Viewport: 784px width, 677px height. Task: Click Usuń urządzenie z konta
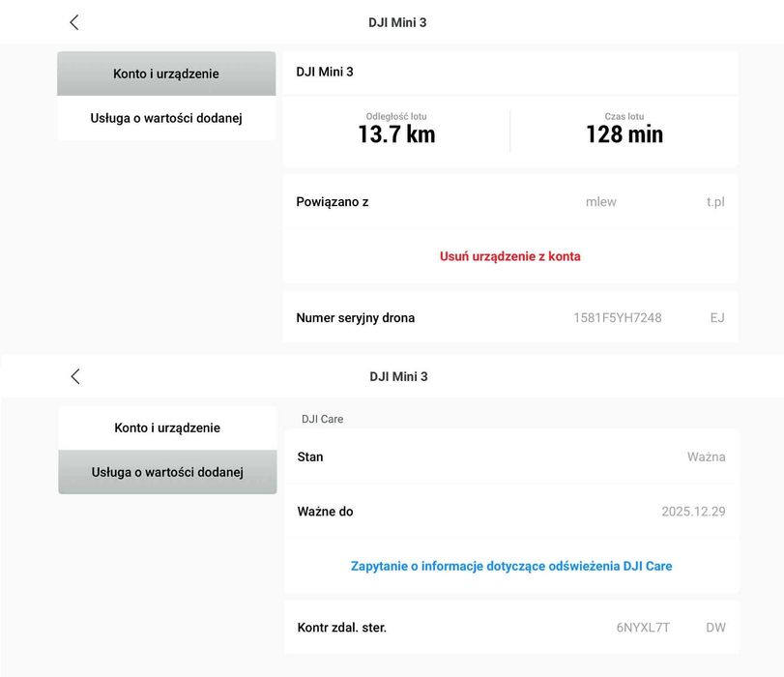click(x=509, y=256)
